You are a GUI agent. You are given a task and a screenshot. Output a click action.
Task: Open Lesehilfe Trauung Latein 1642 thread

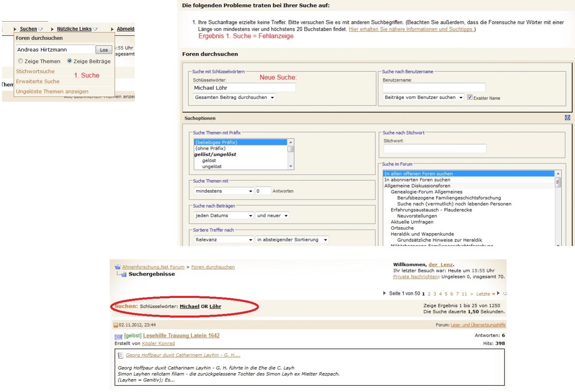[x=181, y=336]
